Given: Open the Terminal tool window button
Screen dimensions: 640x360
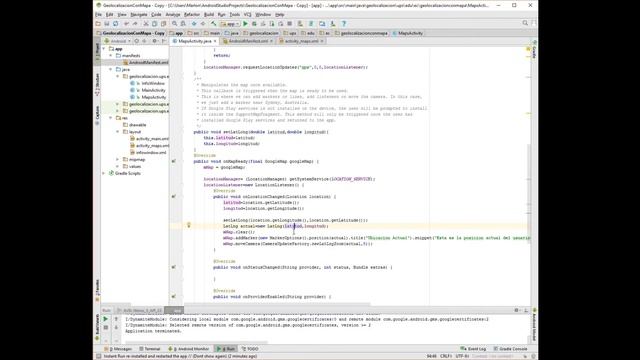Looking at the screenshot, I should 150,349.
